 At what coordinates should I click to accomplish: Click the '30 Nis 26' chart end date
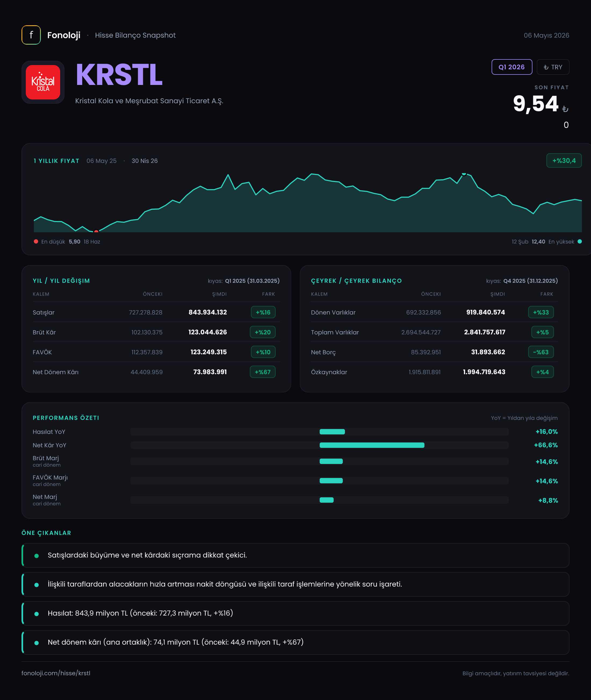(145, 161)
